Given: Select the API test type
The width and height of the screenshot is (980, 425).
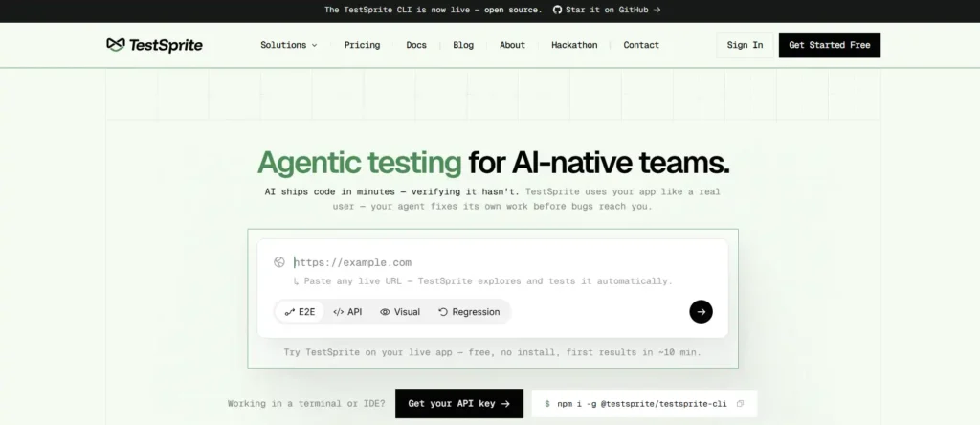Looking at the screenshot, I should (x=347, y=312).
